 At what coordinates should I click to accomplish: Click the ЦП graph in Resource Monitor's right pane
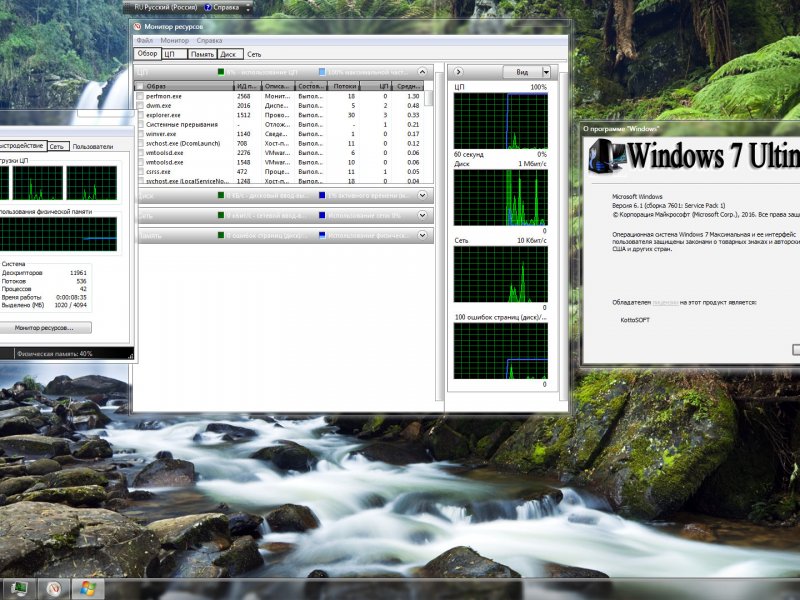tap(501, 121)
